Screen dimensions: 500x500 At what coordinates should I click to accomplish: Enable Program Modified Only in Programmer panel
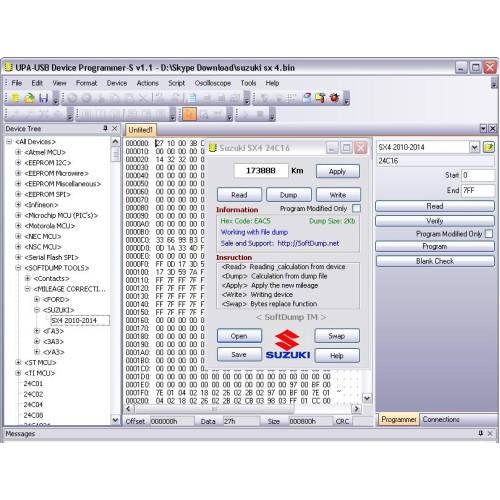pos(489,234)
